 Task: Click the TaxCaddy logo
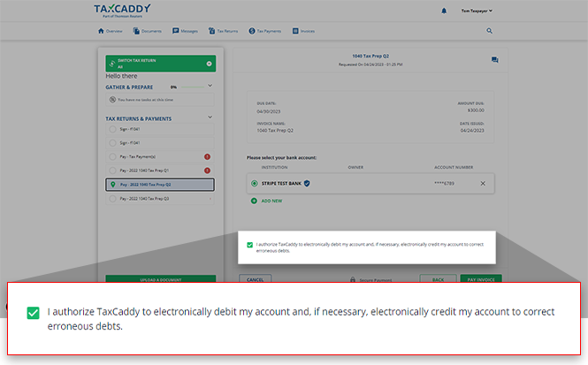coord(122,10)
